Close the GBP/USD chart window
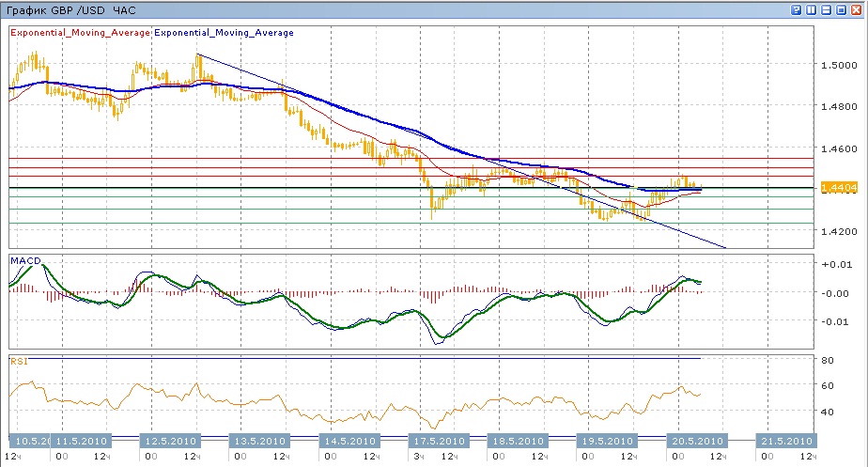 [x=858, y=9]
